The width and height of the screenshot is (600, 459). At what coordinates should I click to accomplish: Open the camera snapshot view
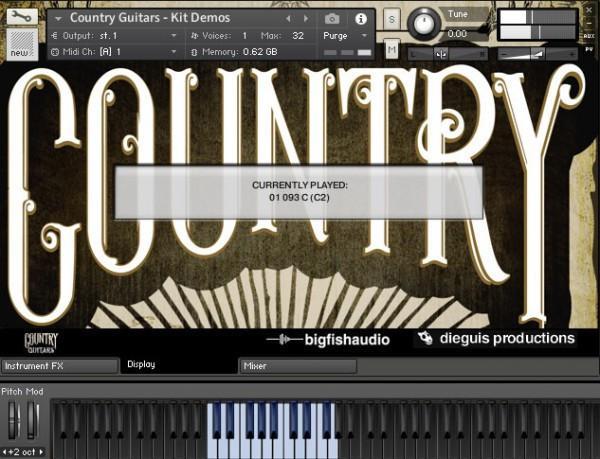332,18
